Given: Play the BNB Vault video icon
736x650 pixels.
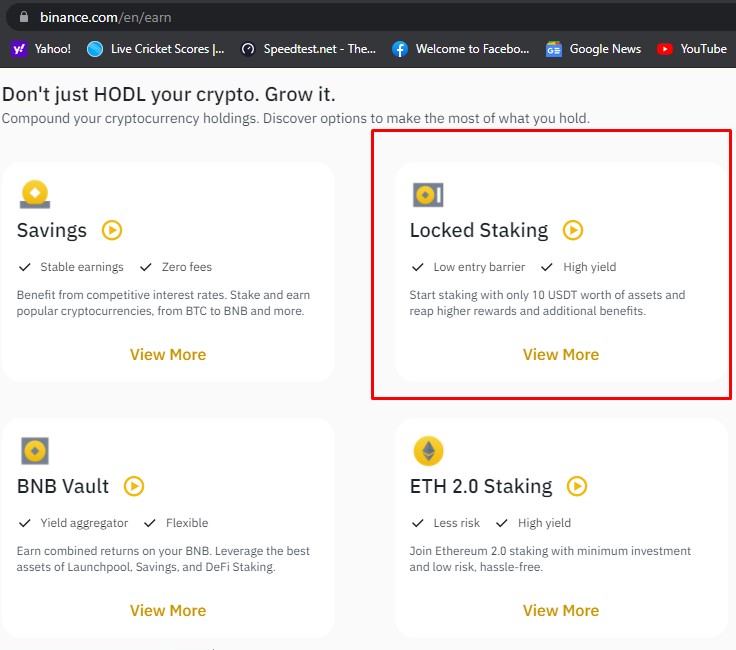Looking at the screenshot, I should [134, 486].
